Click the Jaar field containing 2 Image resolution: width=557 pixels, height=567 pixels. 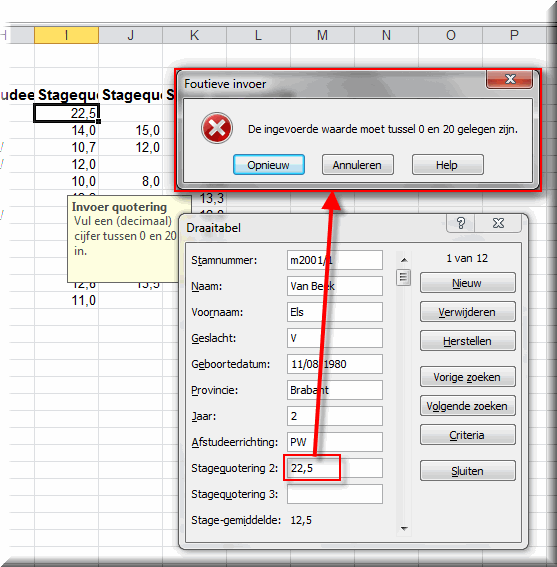pyautogui.click(x=335, y=416)
